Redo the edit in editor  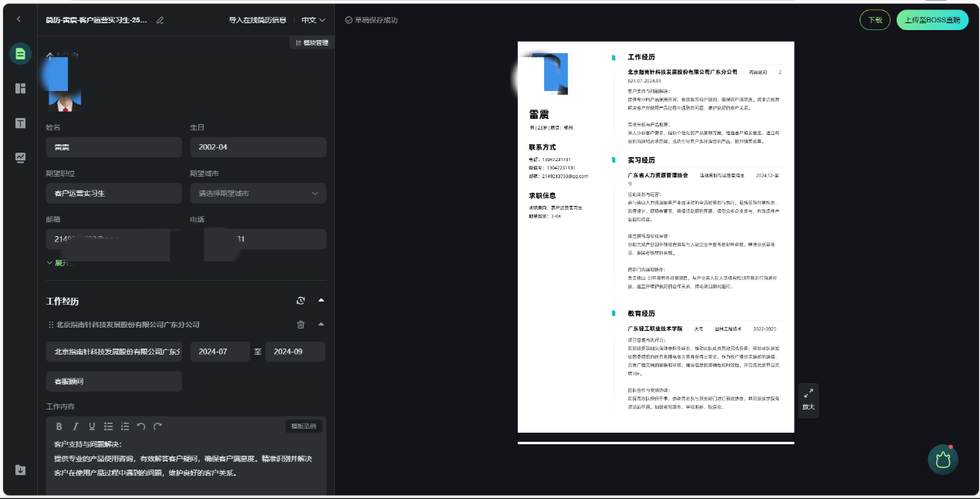coord(157,427)
